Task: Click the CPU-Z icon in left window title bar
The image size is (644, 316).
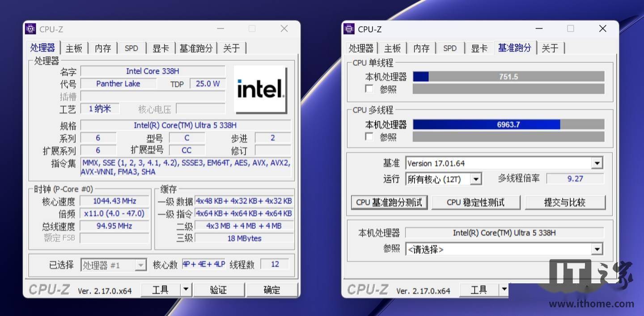Action: (30, 29)
